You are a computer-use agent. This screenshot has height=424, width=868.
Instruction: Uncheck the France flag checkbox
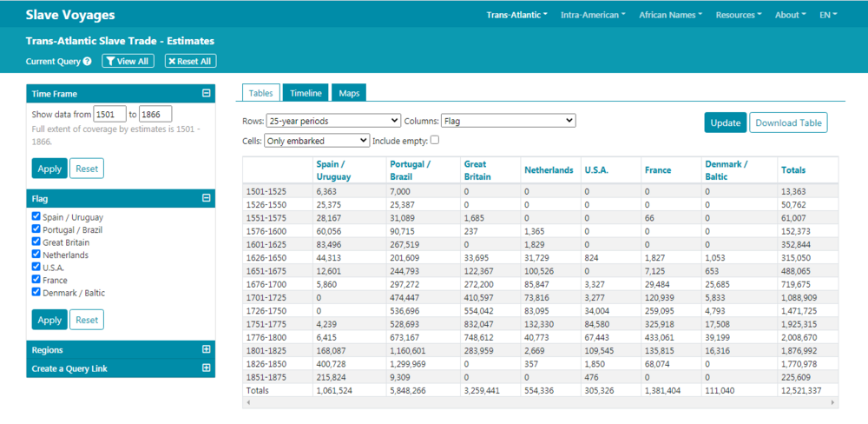coord(36,280)
